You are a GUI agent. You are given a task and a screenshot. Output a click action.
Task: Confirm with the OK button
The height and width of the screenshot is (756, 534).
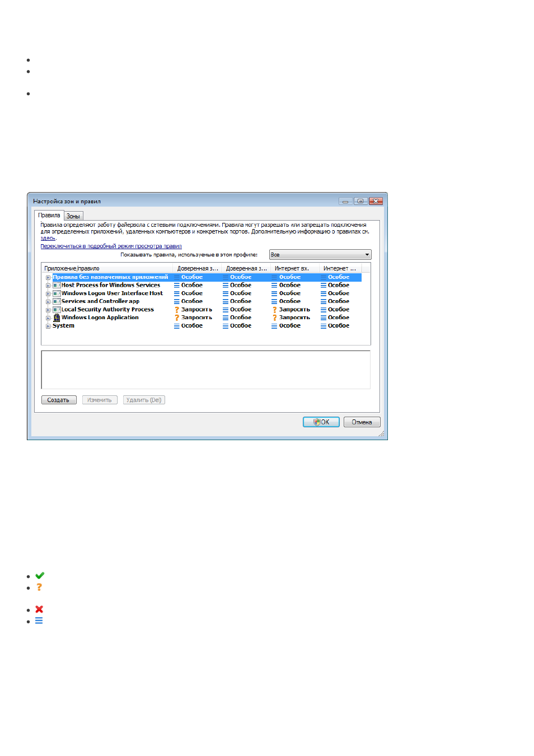click(321, 422)
